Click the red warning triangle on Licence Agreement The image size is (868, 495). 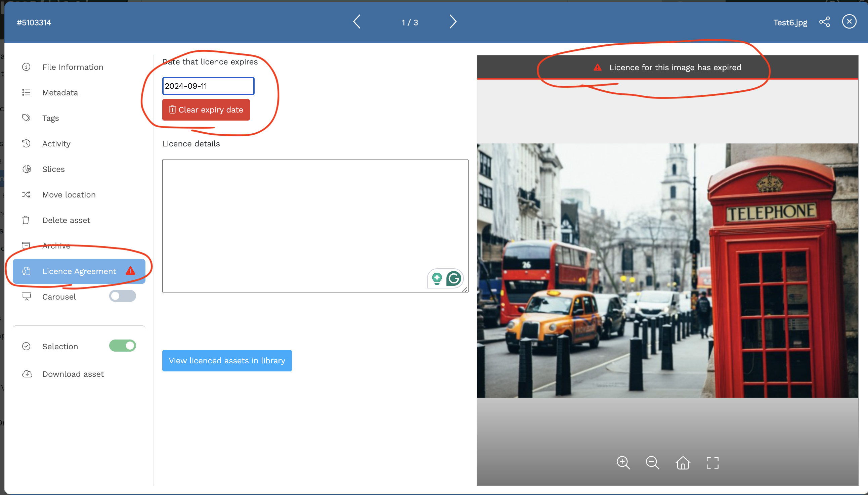click(x=131, y=271)
